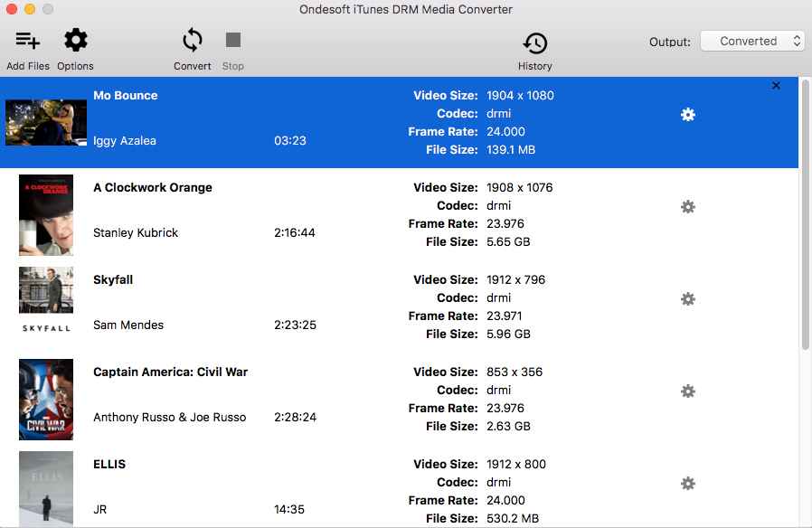The image size is (812, 528).
Task: Select the Mo Bounce video thumbnail
Action: click(x=46, y=122)
